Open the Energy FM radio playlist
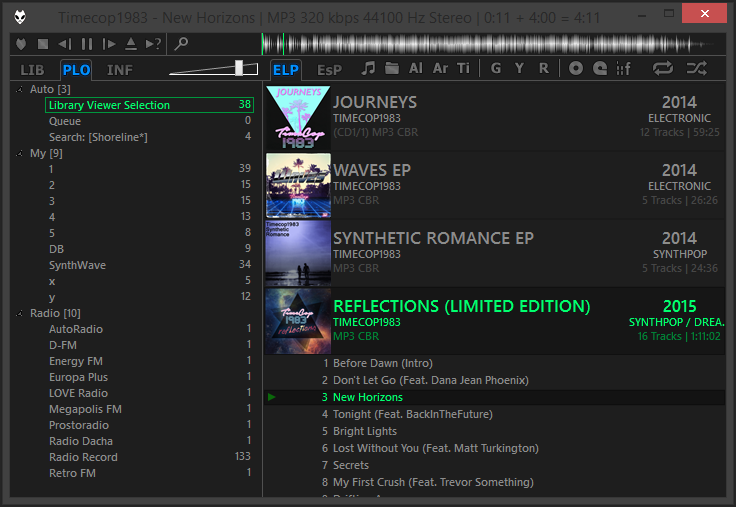This screenshot has width=736, height=507. point(149,361)
